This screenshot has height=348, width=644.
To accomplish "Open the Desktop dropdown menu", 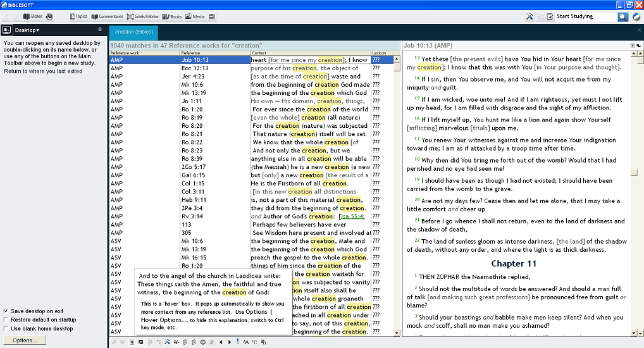I will (27, 30).
